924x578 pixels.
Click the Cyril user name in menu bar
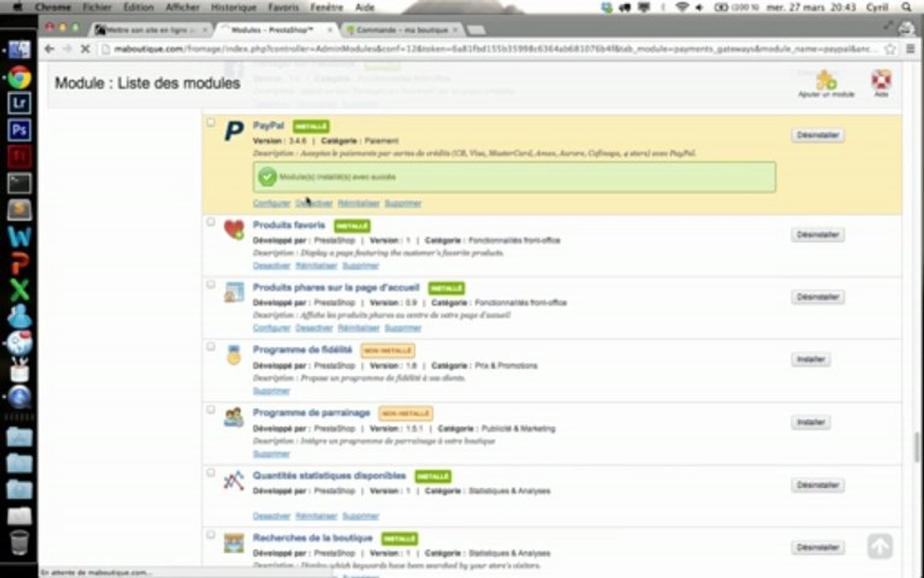coord(877,8)
